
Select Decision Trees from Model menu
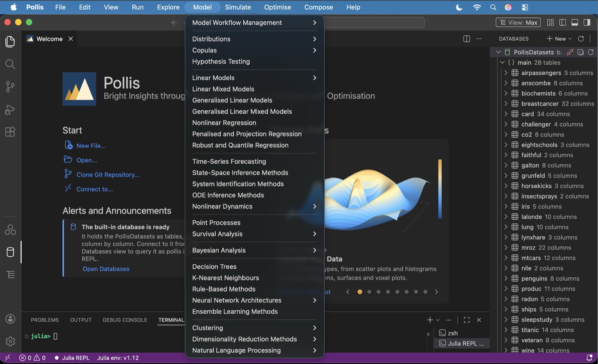(x=255, y=266)
